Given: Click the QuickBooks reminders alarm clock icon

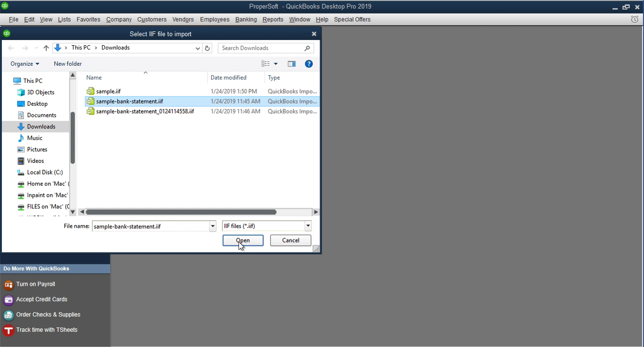Looking at the screenshot, I should (634, 19).
